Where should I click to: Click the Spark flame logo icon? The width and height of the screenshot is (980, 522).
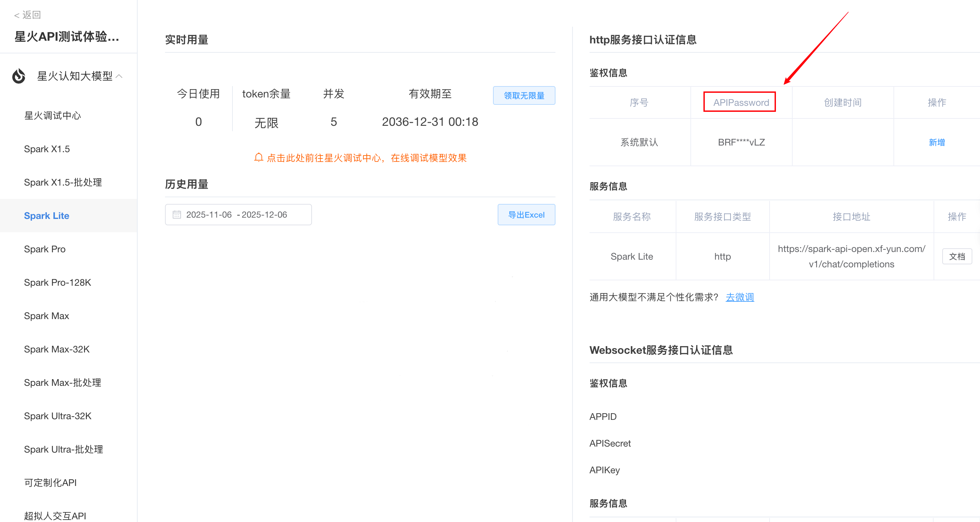point(19,76)
